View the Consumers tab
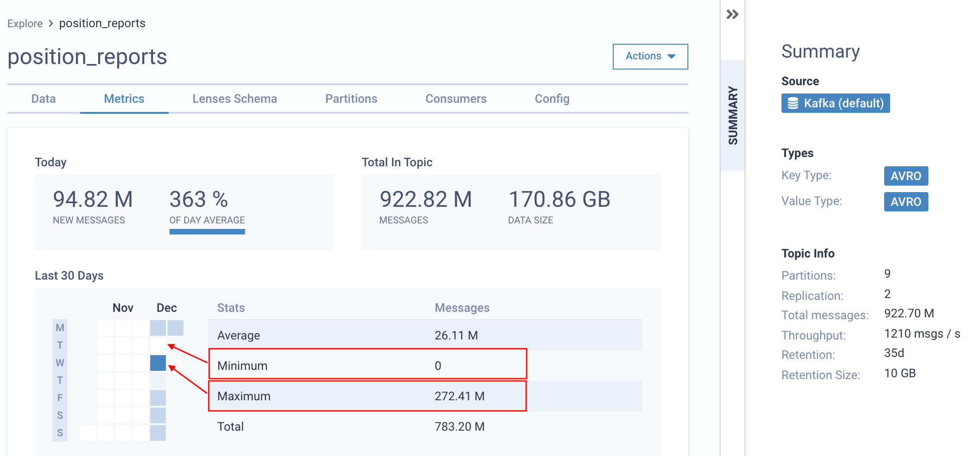The image size is (980, 456). (x=456, y=99)
